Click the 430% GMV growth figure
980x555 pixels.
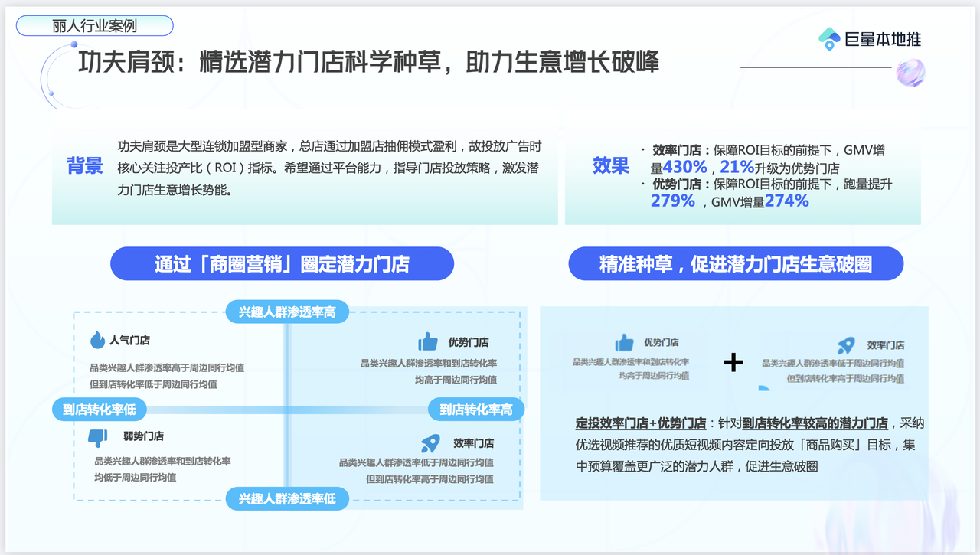684,167
